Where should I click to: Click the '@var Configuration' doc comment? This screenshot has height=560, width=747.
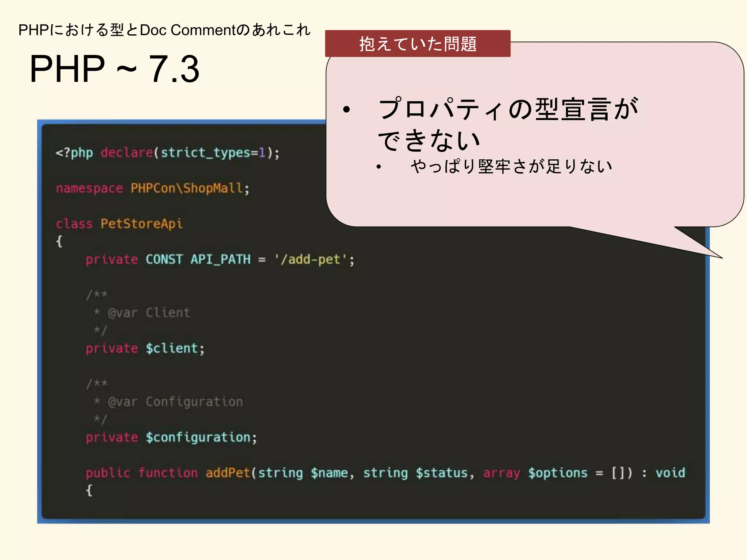click(x=175, y=402)
